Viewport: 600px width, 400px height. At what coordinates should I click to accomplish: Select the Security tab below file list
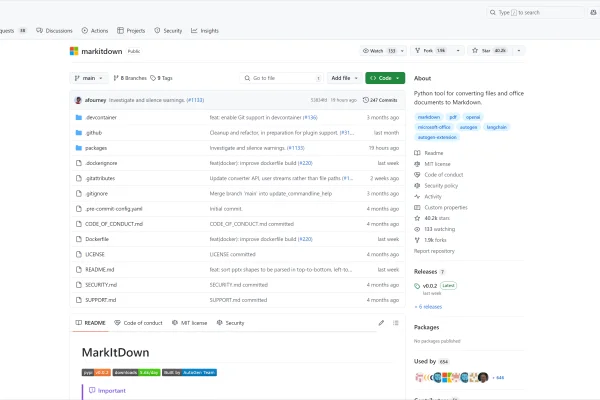(x=230, y=323)
